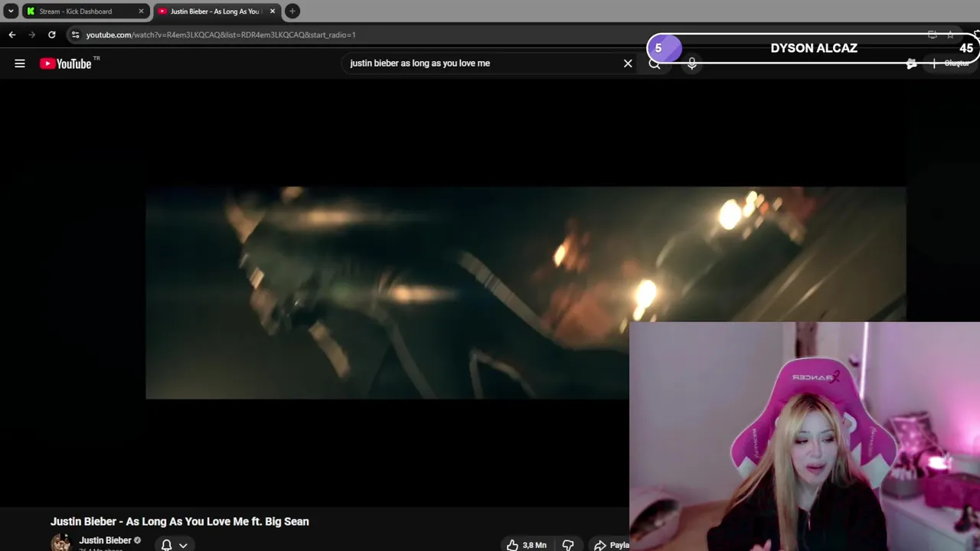Screen dimensions: 980x551
Task: Dislike the video with the thumbs-down icon
Action: point(568,545)
